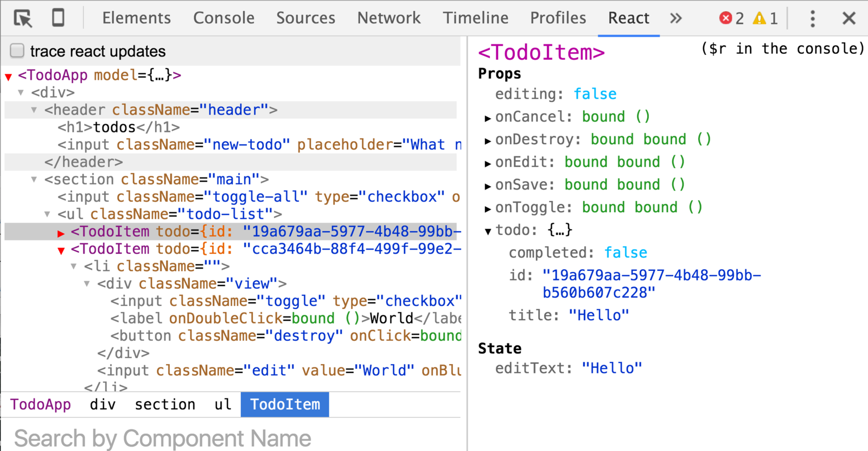Select TodoItem in the breadcrumb bar
868x451 pixels.
click(x=285, y=404)
